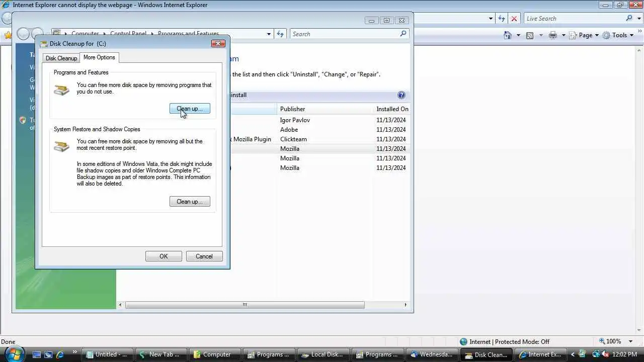Click the taskbar clock showing 12:02 PM
Viewport: 644px width, 362px height.
(x=625, y=354)
